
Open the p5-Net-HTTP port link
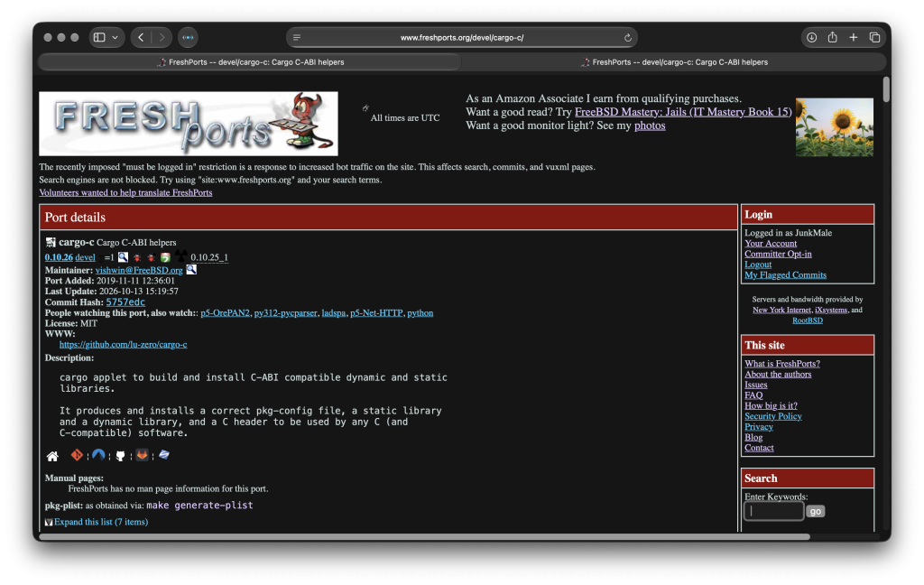pyautogui.click(x=376, y=313)
